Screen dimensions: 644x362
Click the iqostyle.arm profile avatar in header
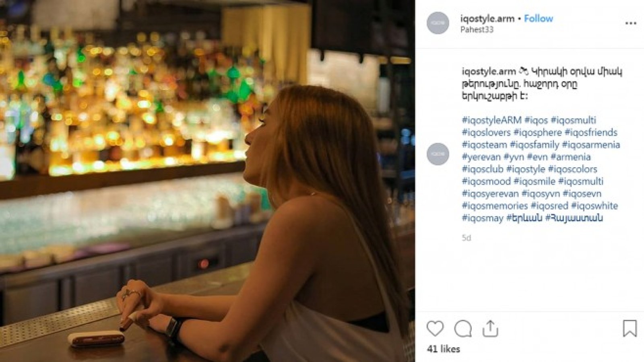438,23
